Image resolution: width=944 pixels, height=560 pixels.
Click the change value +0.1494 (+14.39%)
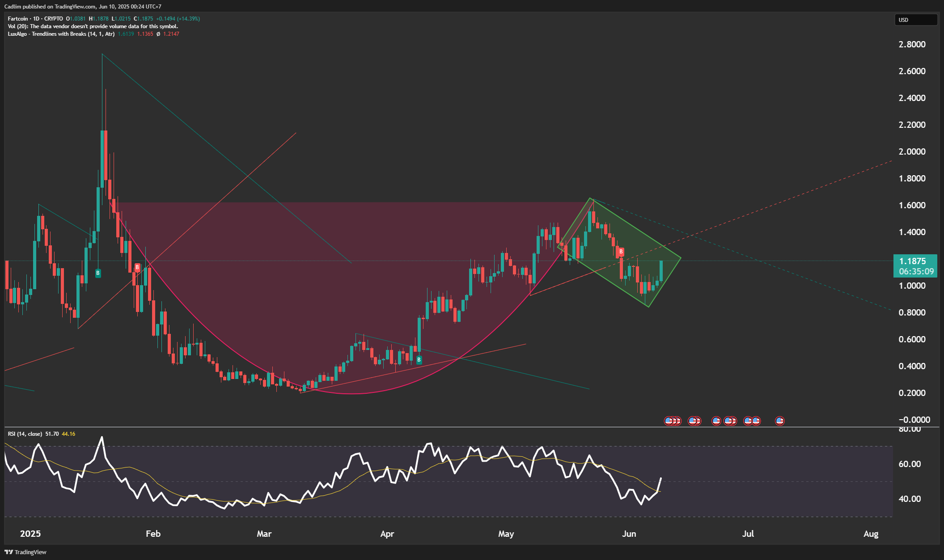178,19
